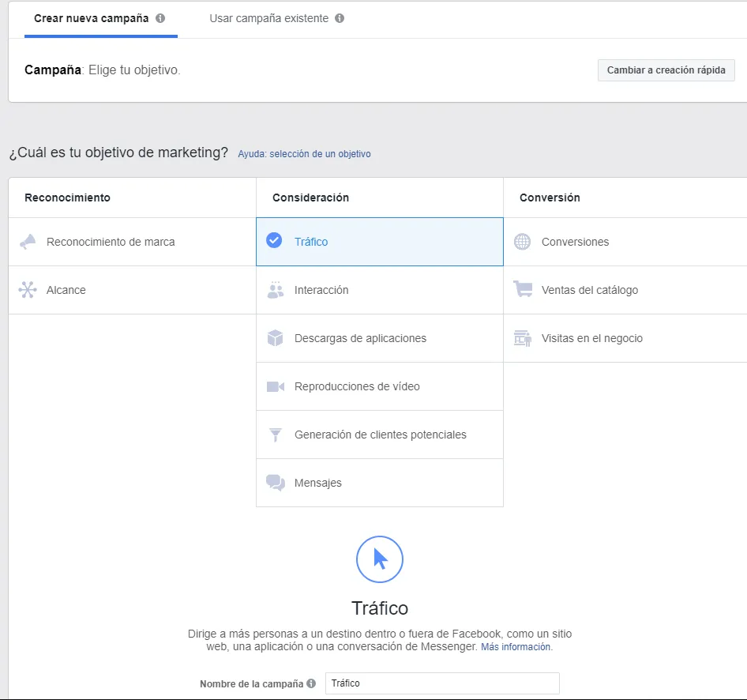
Task: Click the large blue cursor Tráfico illustration
Action: pyautogui.click(x=380, y=559)
